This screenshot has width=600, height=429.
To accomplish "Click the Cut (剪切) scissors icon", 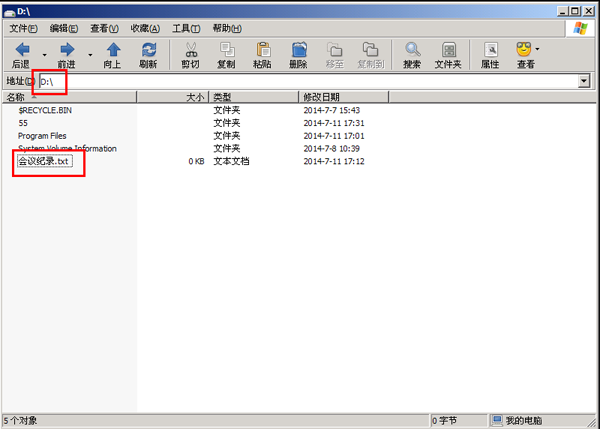I will coord(190,50).
